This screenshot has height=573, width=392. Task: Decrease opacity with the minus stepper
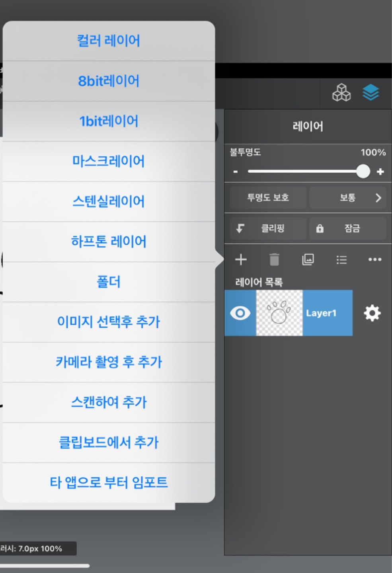(x=236, y=172)
